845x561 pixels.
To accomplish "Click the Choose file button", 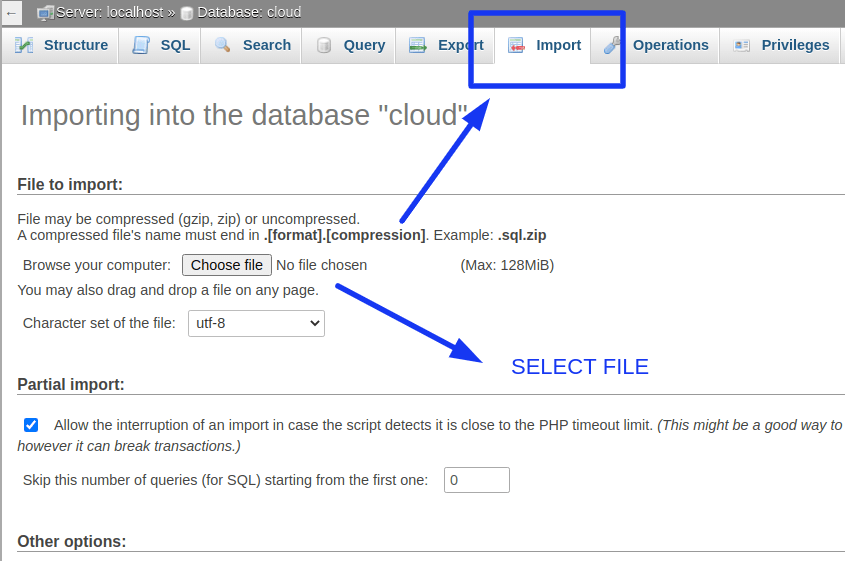I will point(227,265).
